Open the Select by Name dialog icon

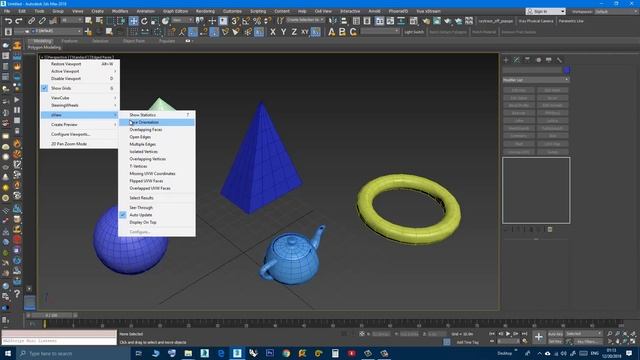click(99, 21)
